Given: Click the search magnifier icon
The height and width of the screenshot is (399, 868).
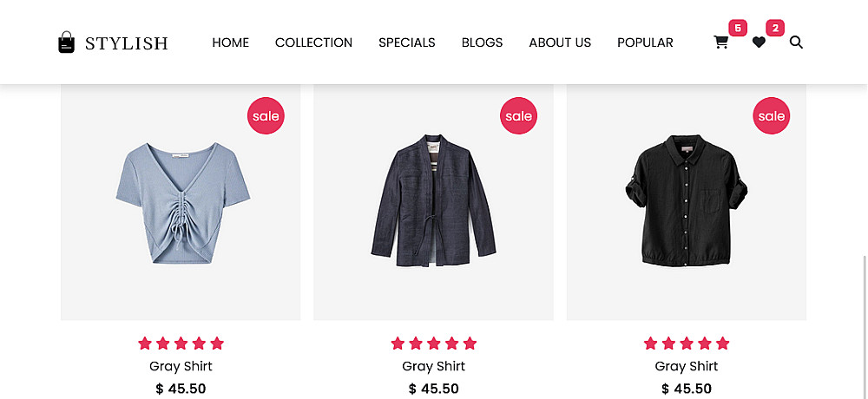Looking at the screenshot, I should pos(796,43).
